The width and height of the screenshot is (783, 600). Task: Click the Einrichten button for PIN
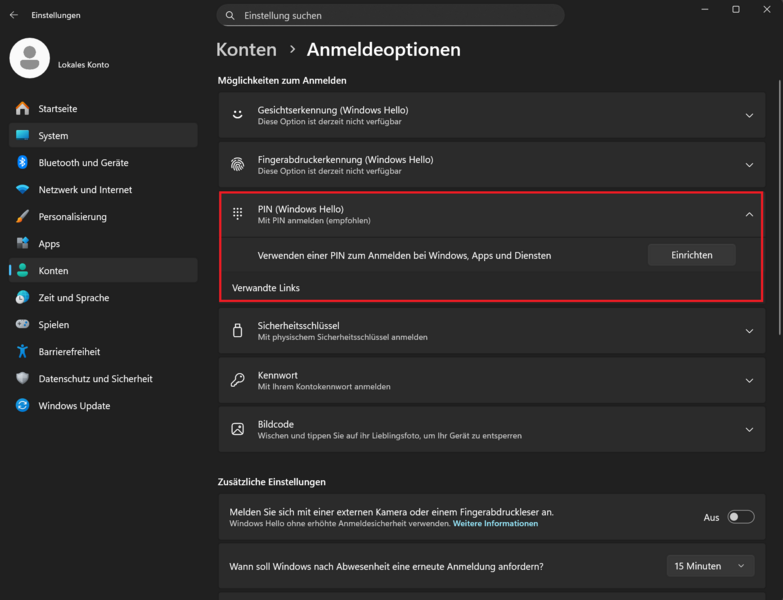(691, 255)
